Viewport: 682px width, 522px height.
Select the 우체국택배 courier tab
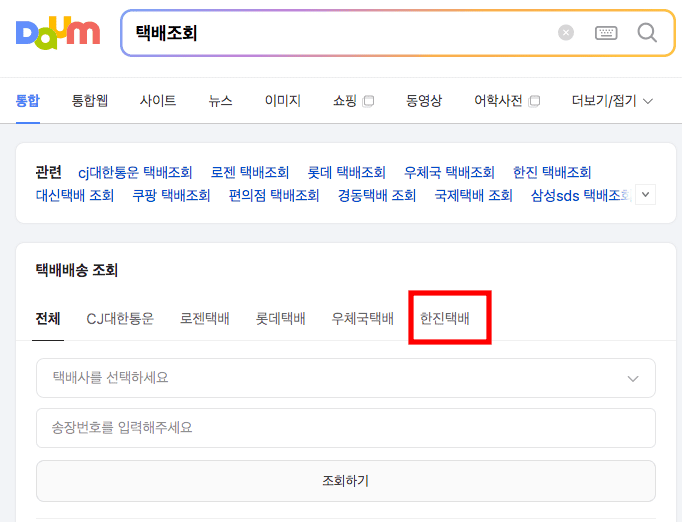coord(362,318)
